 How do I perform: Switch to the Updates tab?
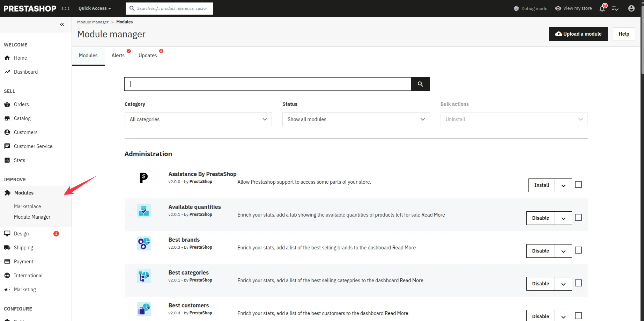coord(147,55)
